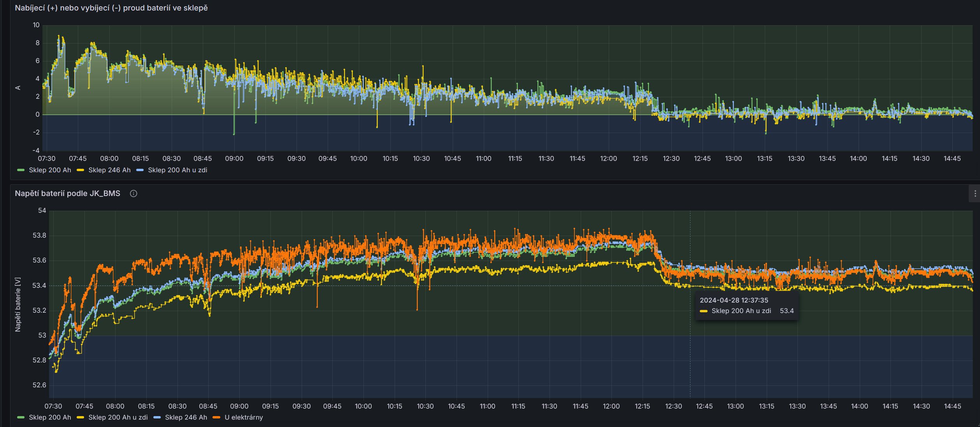Click the blue swatch of Sklep 200 Ah u zdi in top legend
This screenshot has width=980, height=427.
(x=140, y=170)
